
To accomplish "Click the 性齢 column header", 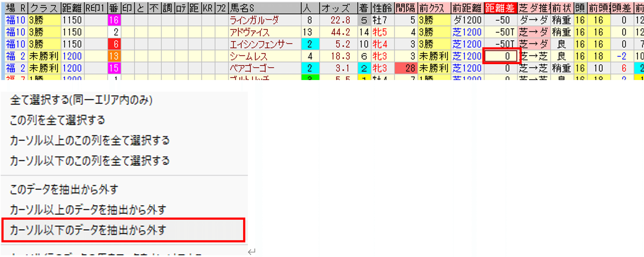I will (x=382, y=8).
